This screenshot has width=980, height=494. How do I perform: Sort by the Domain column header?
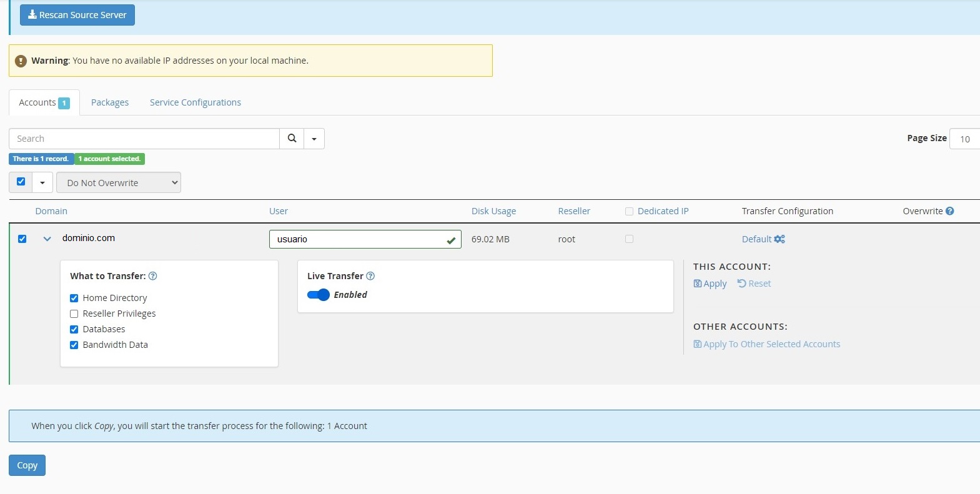click(51, 211)
